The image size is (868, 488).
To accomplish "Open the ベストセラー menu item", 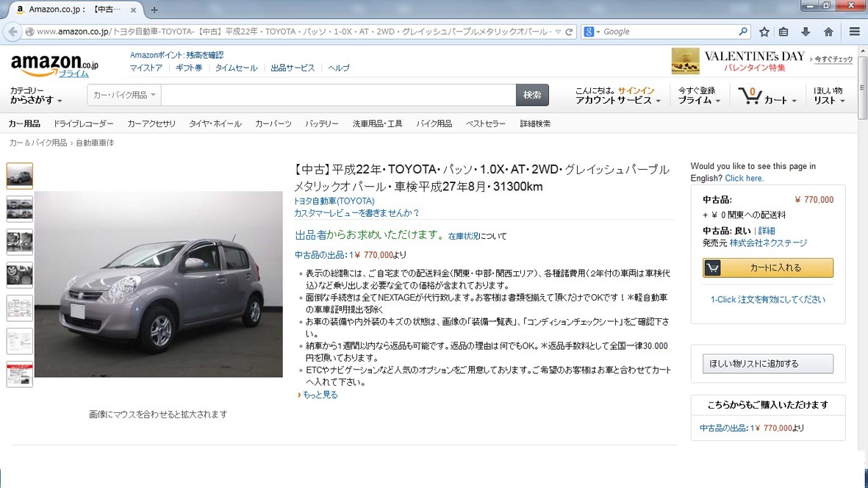I will (486, 123).
